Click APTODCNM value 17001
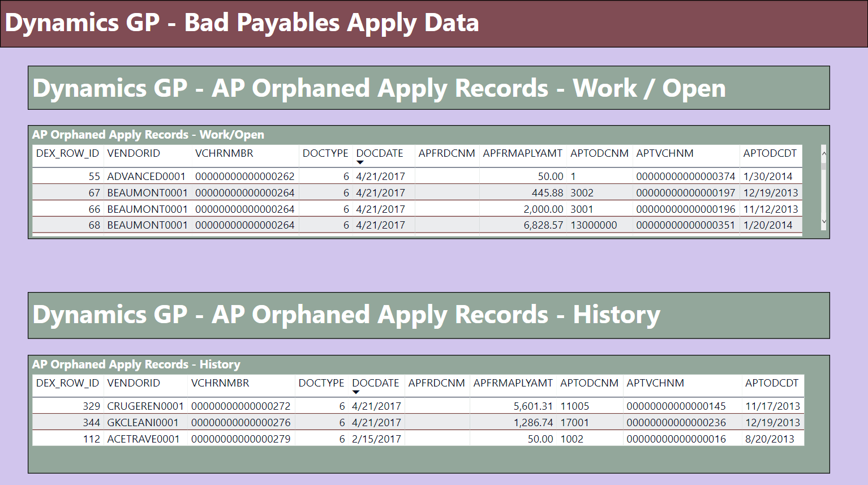The width and height of the screenshot is (868, 485). click(x=574, y=423)
